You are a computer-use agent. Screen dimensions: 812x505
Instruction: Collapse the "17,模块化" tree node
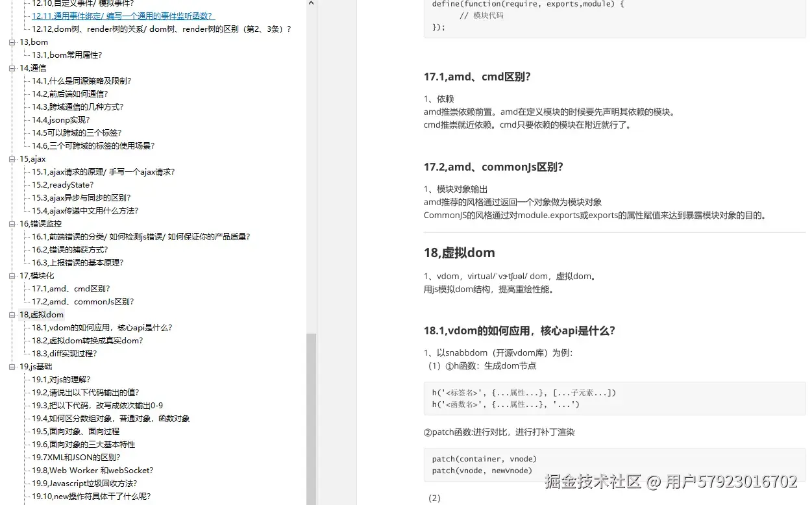12,275
